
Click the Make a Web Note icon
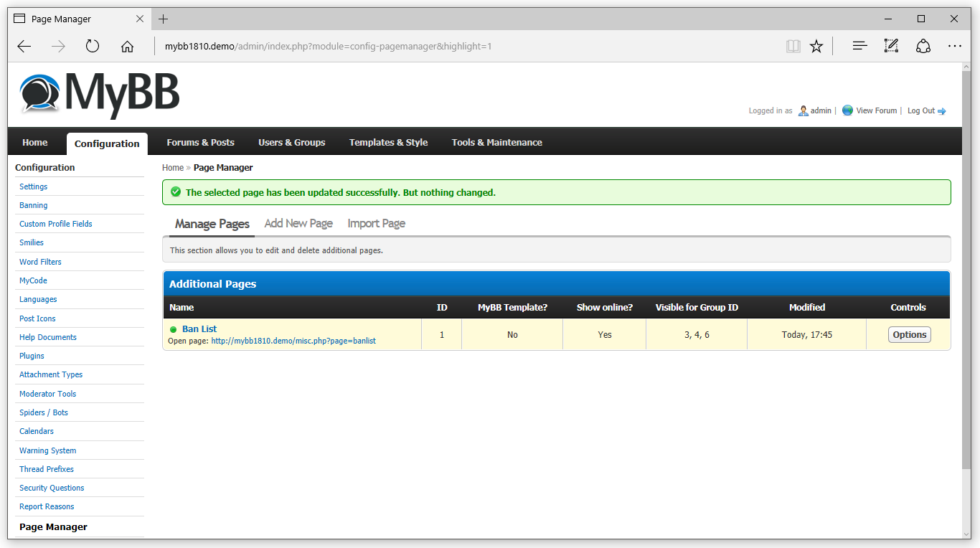[x=891, y=47]
